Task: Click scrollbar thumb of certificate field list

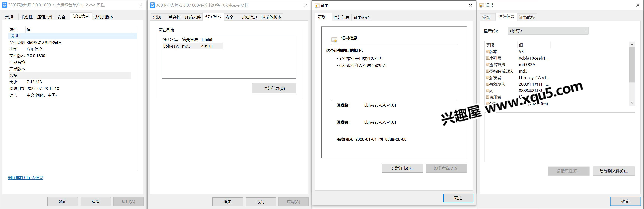Action: pos(632,65)
